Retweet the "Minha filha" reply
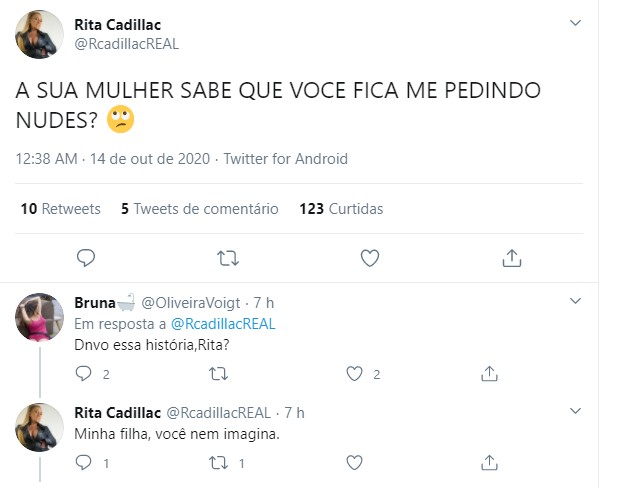The image size is (620, 488). 218,463
